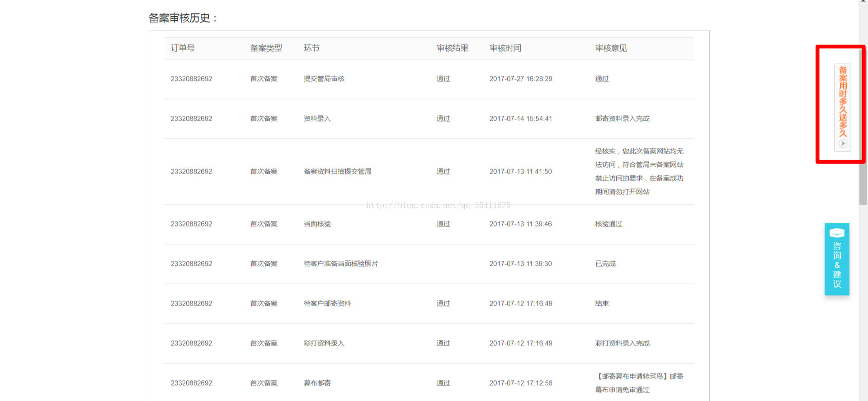Click the arrow icon on 备案用时多久送多久 banner
Viewport: 868px width, 401px height.
[843, 144]
